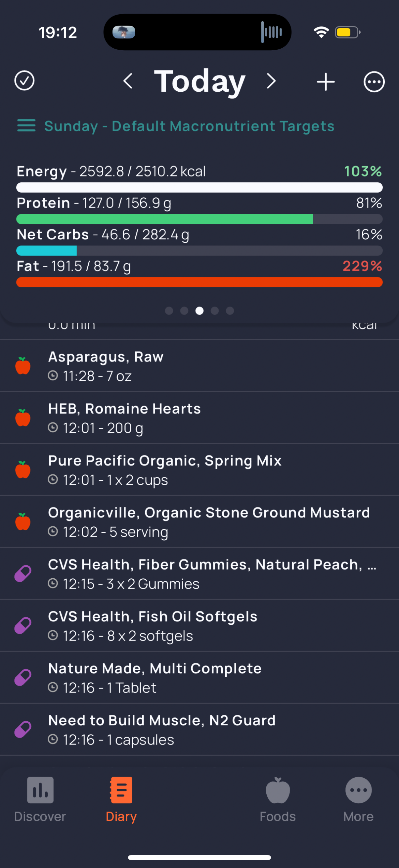Image resolution: width=399 pixels, height=868 pixels.
Task: Open the Organicville Stone Ground Mustard entry
Action: [x=209, y=522]
